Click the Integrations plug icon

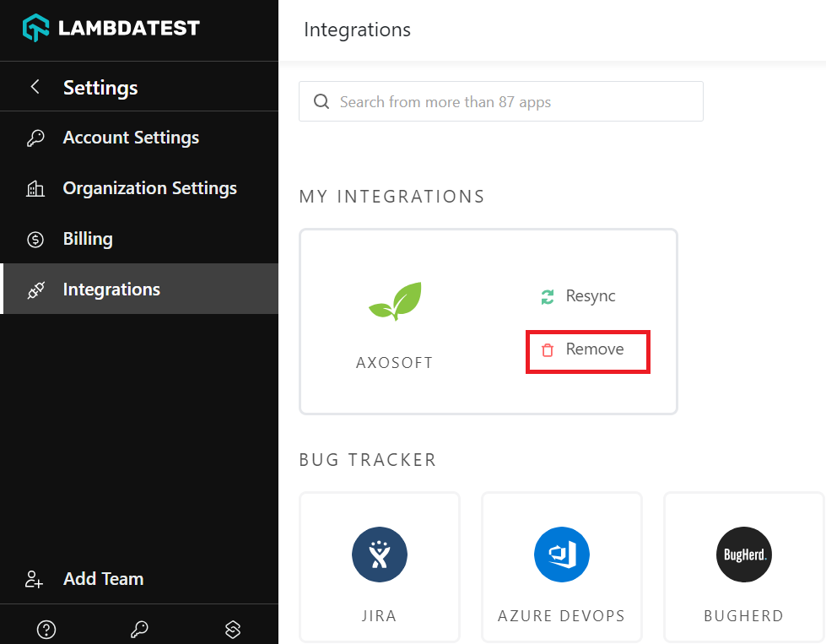click(x=35, y=290)
